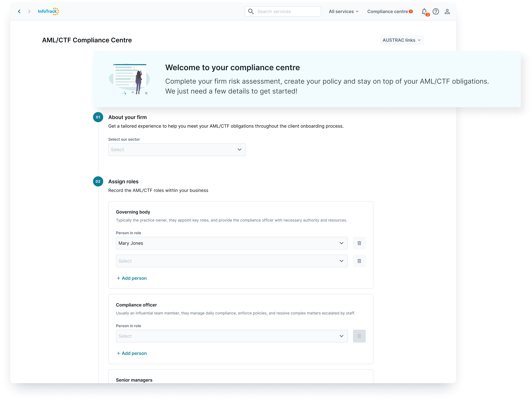
Task: Change the Mary Jones person selection
Action: pyautogui.click(x=231, y=243)
